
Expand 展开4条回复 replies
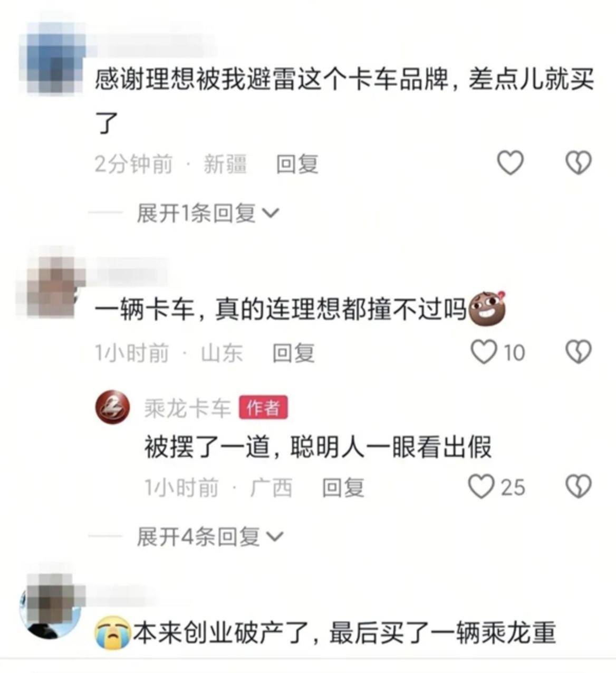coord(210,537)
